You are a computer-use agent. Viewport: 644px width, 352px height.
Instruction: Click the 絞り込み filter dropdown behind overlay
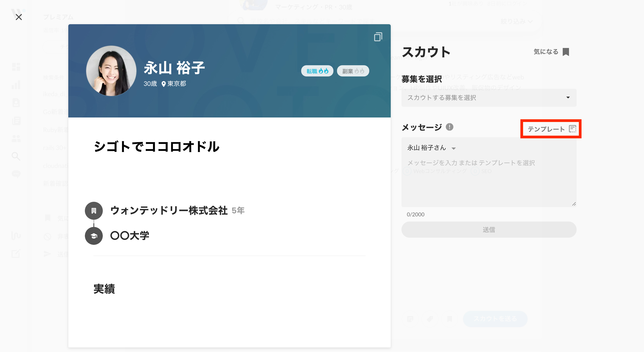pyautogui.click(x=517, y=22)
